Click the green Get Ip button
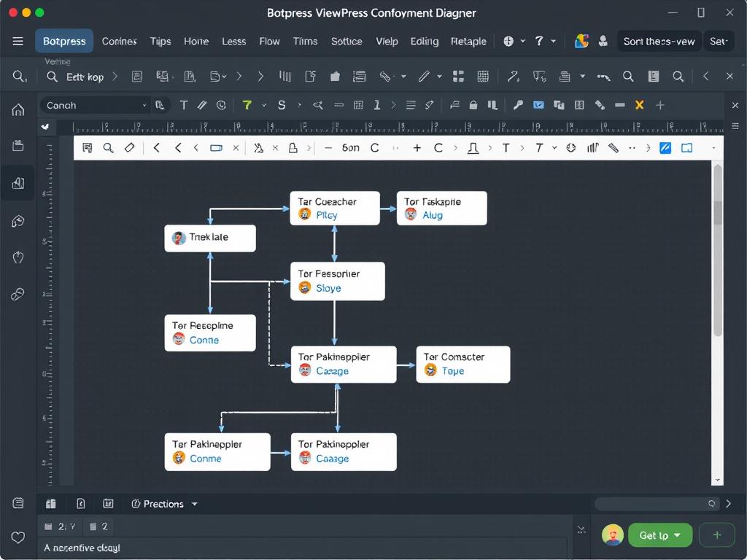 tap(660, 535)
